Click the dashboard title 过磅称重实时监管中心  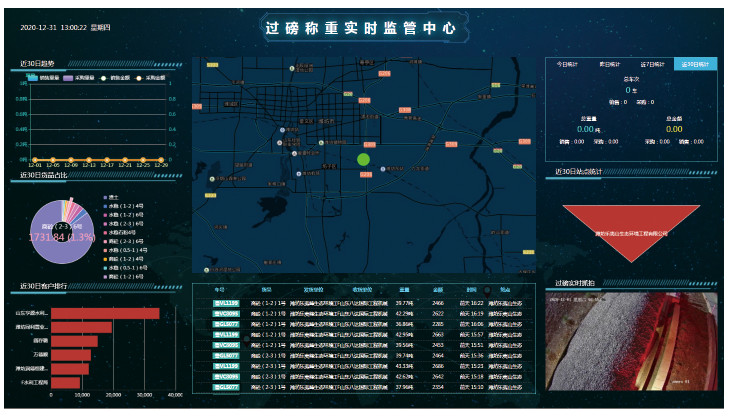click(361, 28)
